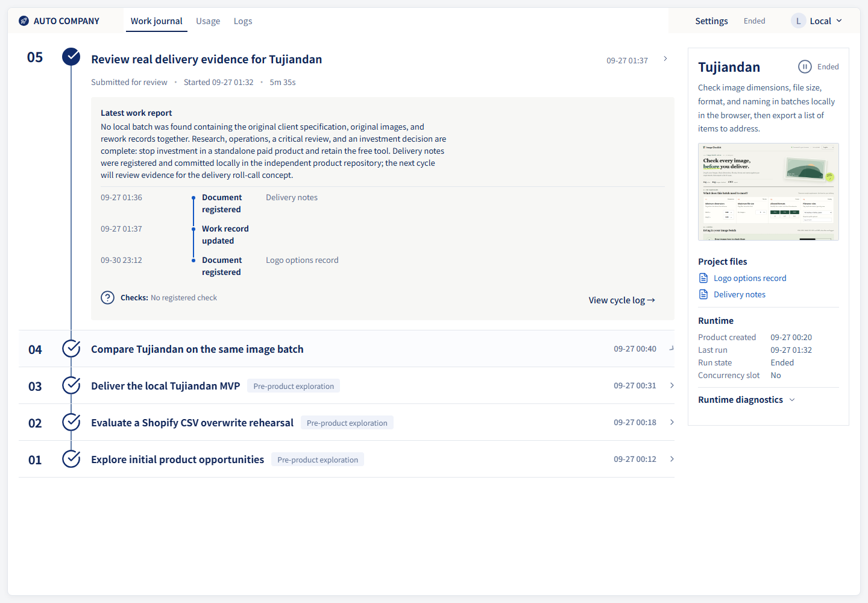Expand Explore initial product opportunities row chevron
868x603 pixels.
(x=672, y=459)
